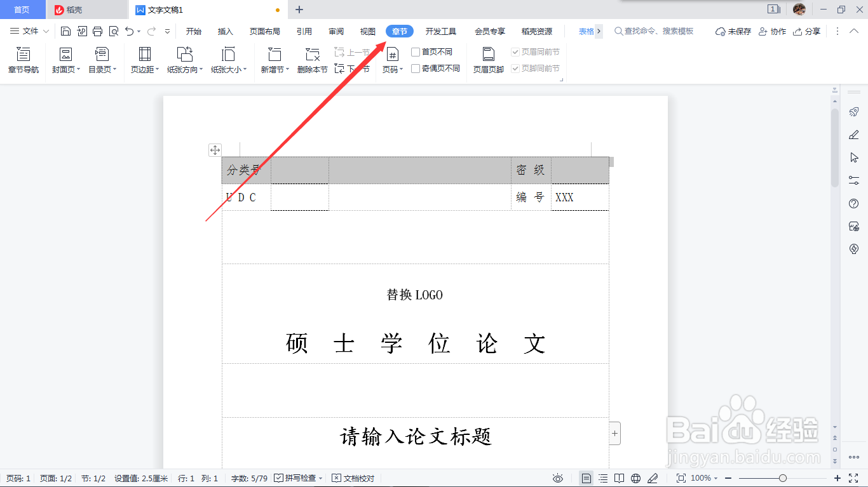Switch to the 稻壳 document tab

coord(87,10)
